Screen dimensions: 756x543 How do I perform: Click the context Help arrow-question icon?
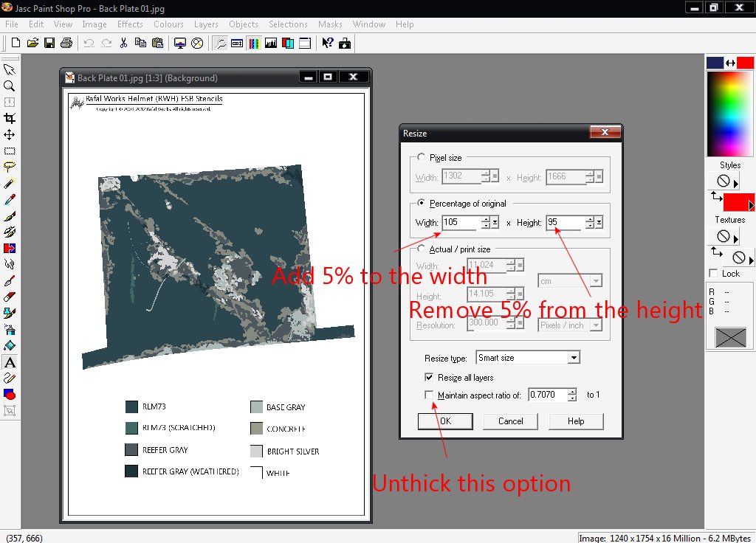(327, 43)
